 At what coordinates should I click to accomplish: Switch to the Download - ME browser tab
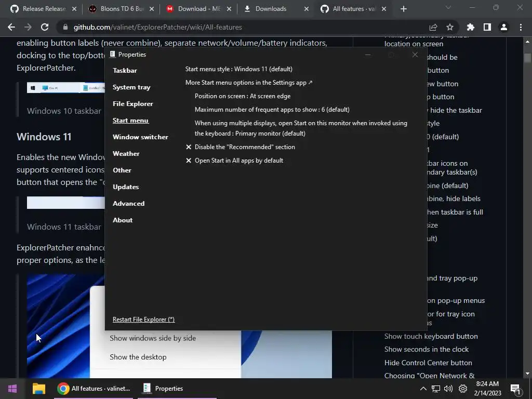tap(199, 9)
